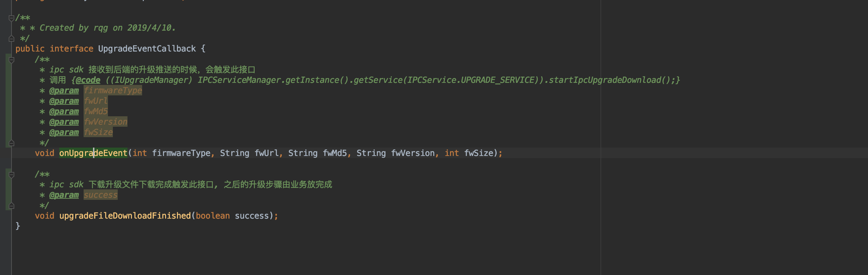Click startIpcUpgradeDownload in the Javadoc code snippet
868x275 pixels.
pyautogui.click(x=605, y=80)
